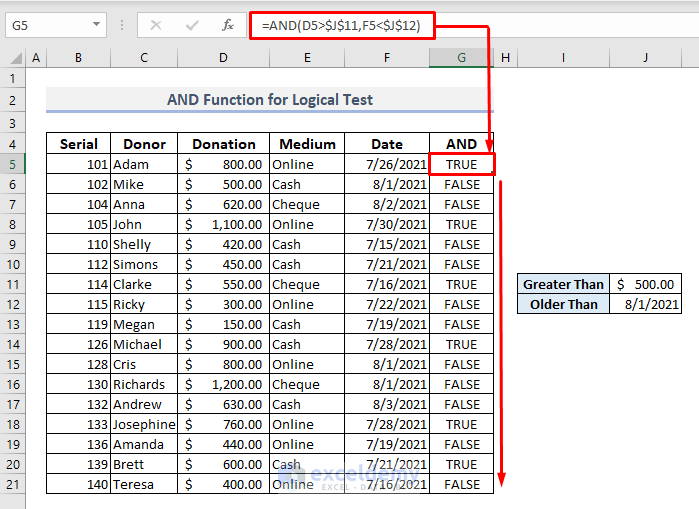Select serial cell 136 for Amanda

[x=78, y=444]
